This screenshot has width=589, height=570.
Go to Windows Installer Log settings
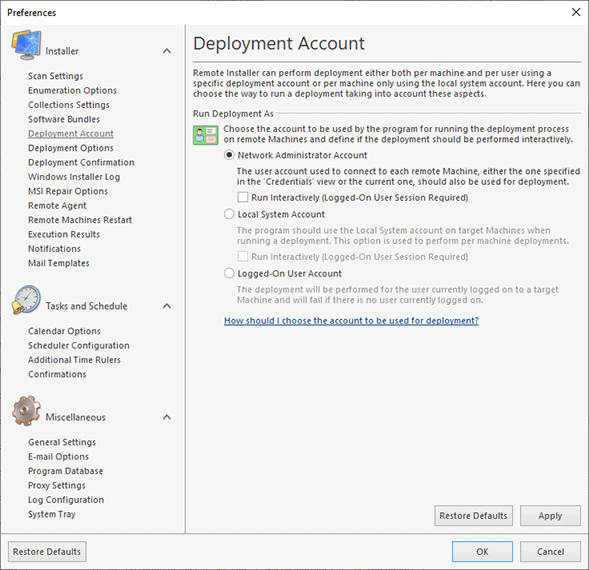[74, 177]
